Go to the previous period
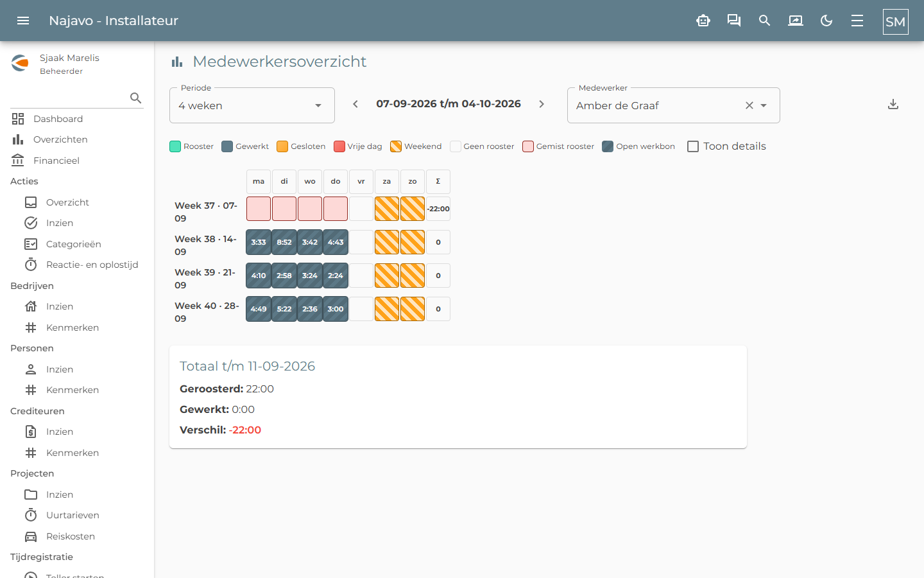Screen dimensions: 924x578 pyautogui.click(x=355, y=104)
